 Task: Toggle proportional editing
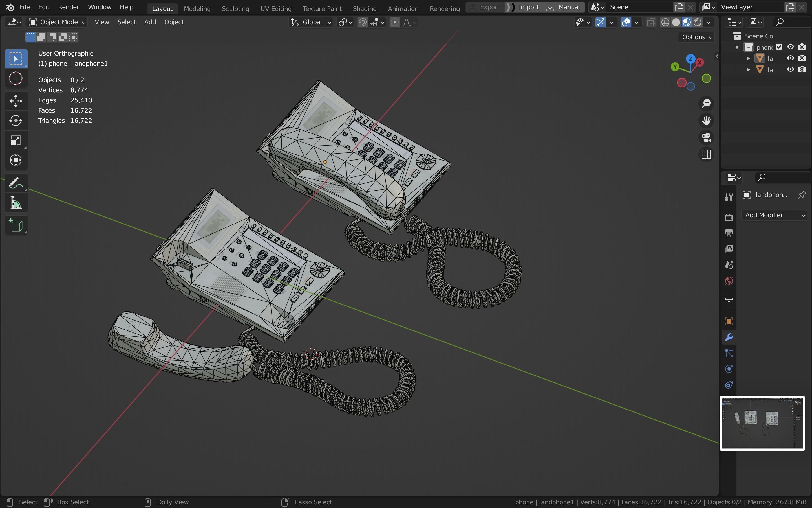click(x=395, y=23)
